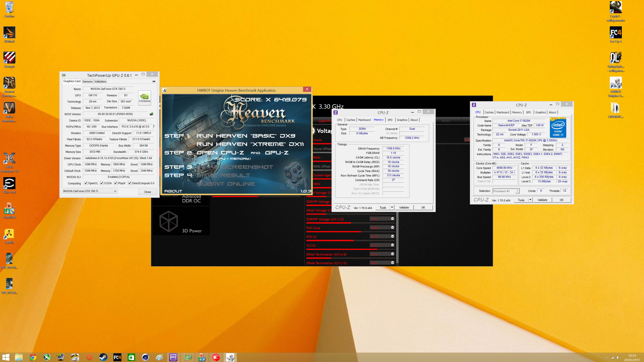Click ABOUT in the Heaven benchmark app
Image resolution: width=644 pixels, height=362 pixels.
173,191
